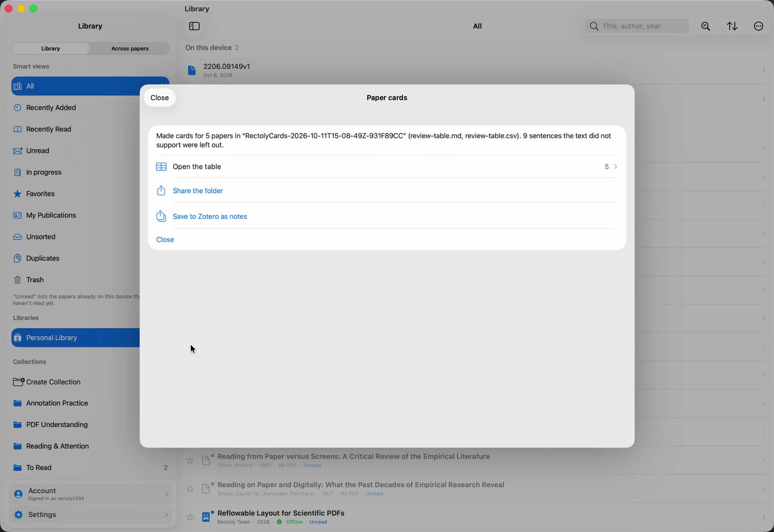
Task: Click the export icon beside Save to Zotero
Action: point(161,216)
